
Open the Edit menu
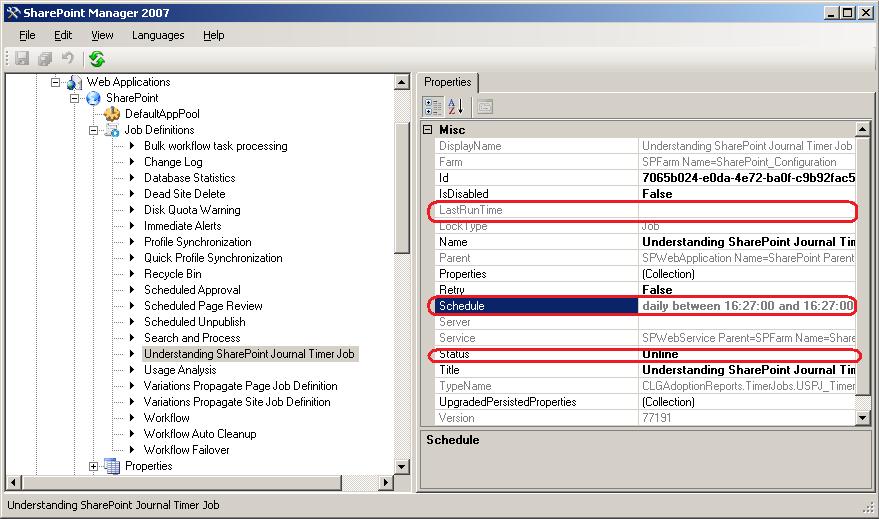point(63,35)
